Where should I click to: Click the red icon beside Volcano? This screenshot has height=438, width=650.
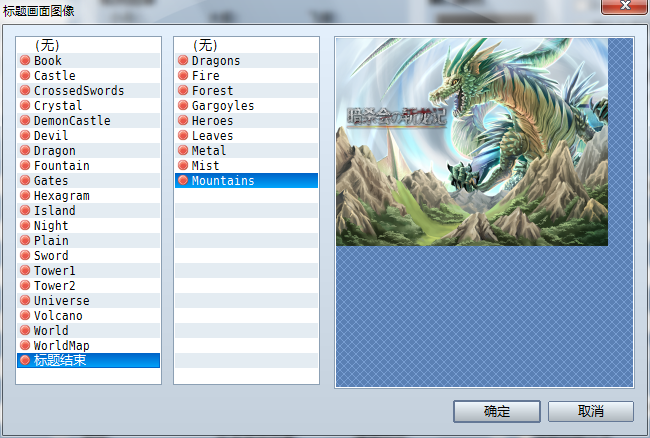click(x=25, y=315)
